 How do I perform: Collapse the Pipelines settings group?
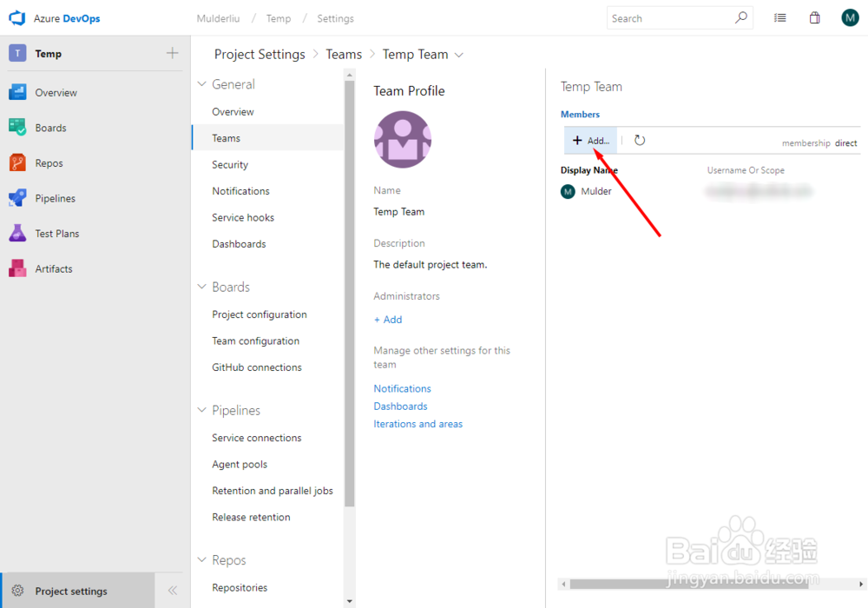[201, 409]
